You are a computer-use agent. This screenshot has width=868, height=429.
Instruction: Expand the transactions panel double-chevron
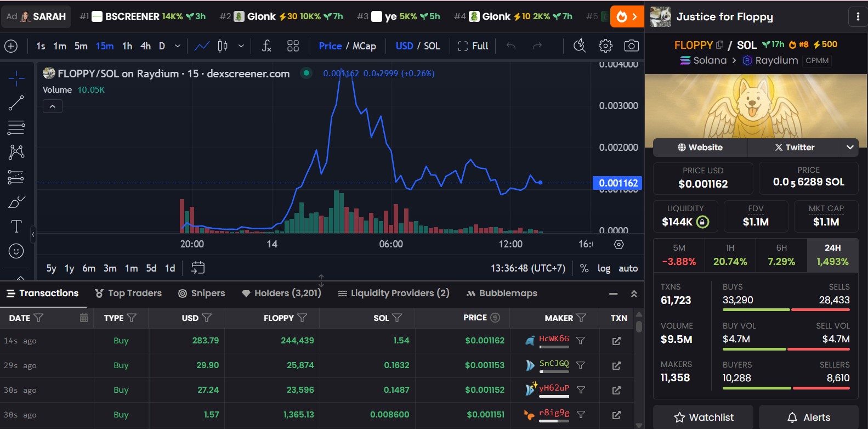pyautogui.click(x=634, y=294)
